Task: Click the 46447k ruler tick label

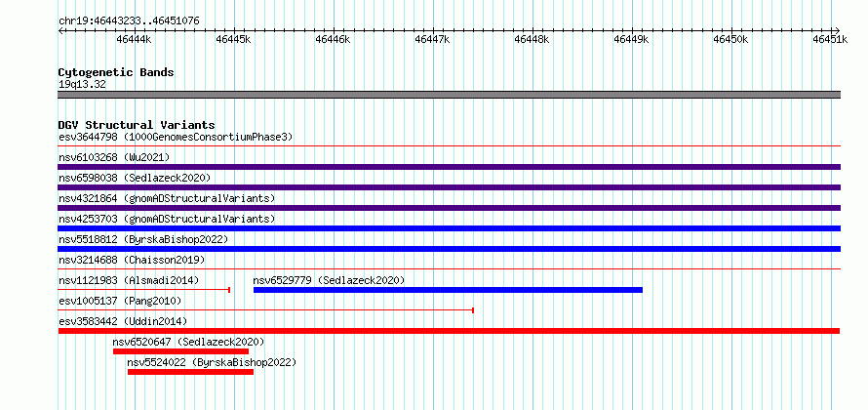Action: (x=432, y=39)
